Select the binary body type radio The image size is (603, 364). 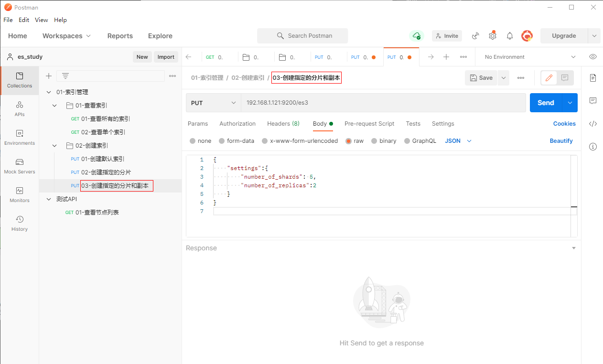(374, 141)
